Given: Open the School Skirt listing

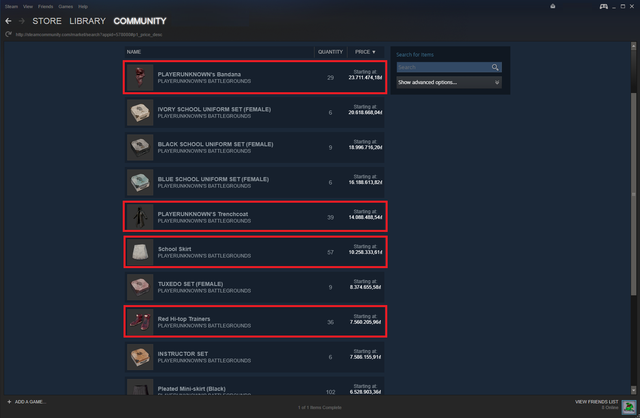Looking at the screenshot, I should [x=255, y=252].
